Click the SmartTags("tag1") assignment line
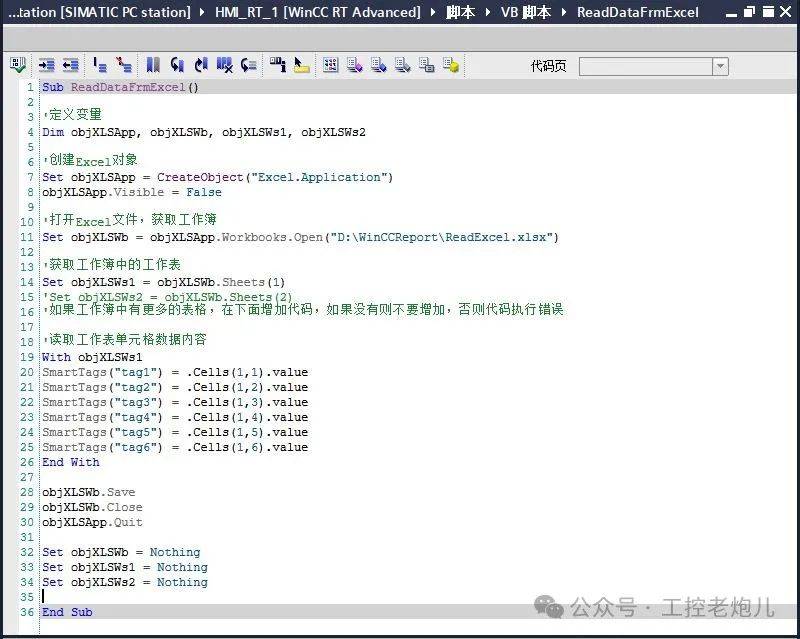800x639 pixels. click(x=175, y=373)
